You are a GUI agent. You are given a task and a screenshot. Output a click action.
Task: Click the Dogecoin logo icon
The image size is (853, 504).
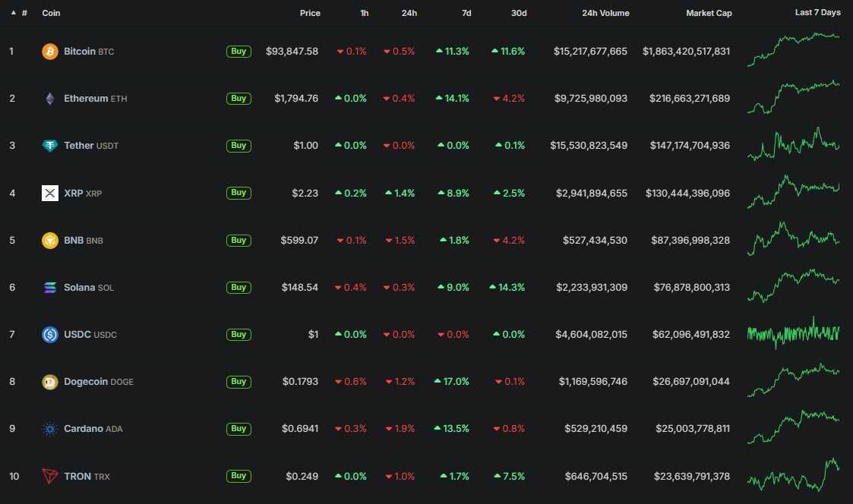(49, 382)
